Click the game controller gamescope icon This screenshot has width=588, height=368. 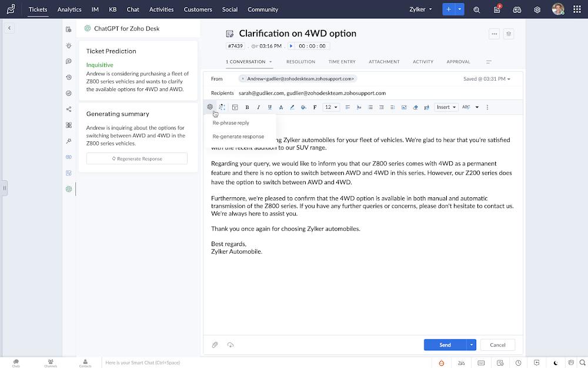click(517, 10)
